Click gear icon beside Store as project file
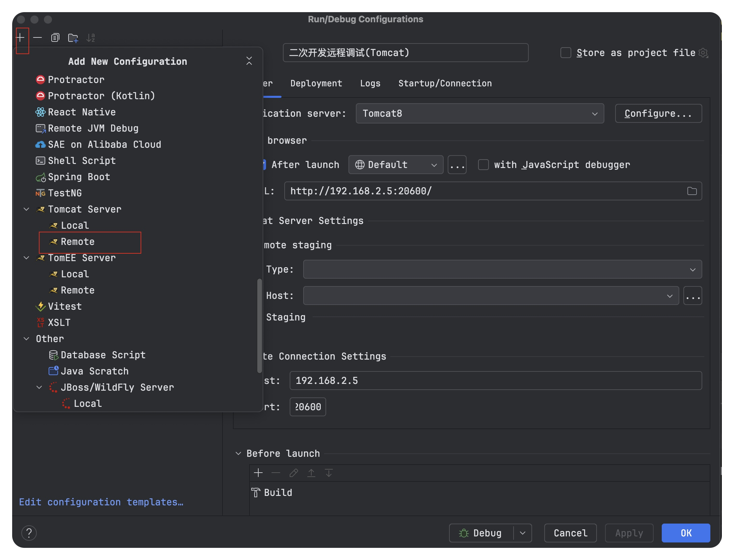 703,53
